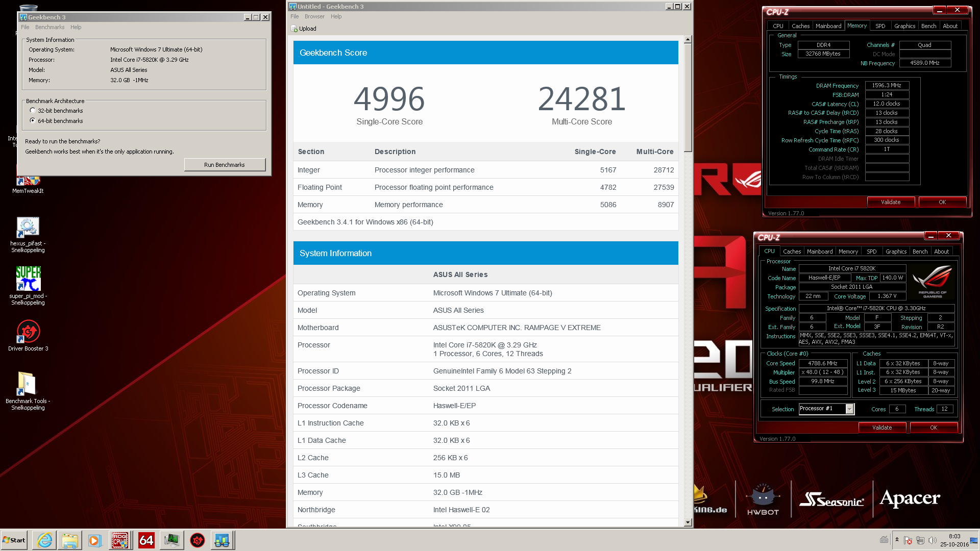Launch the super_pi_mod desktop shortcut
This screenshot has width=980, height=551.
28,286
